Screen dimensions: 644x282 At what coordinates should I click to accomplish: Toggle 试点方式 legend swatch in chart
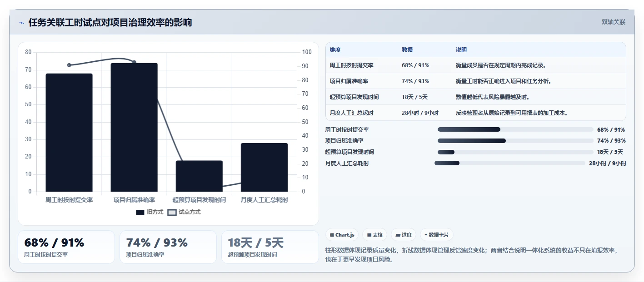(172, 212)
